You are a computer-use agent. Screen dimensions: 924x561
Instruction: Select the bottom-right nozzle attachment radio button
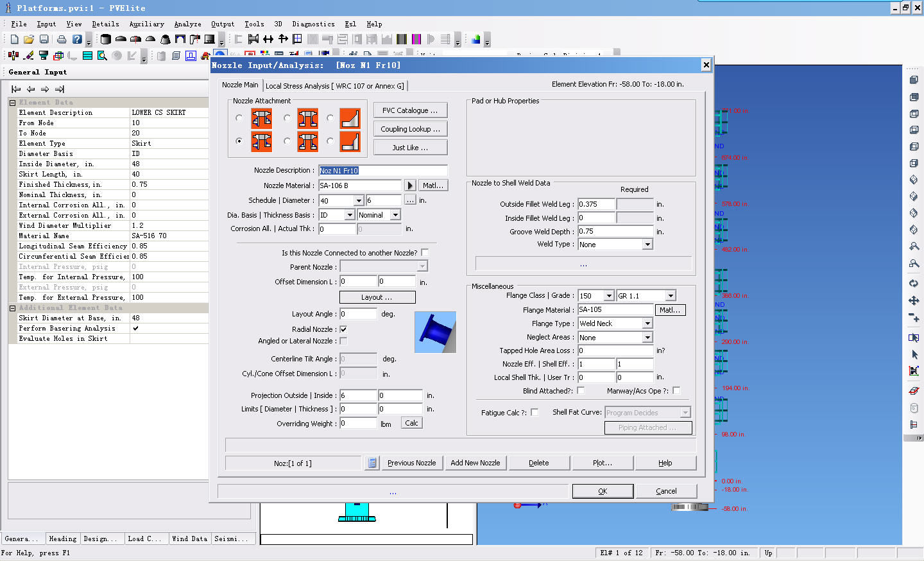click(330, 141)
